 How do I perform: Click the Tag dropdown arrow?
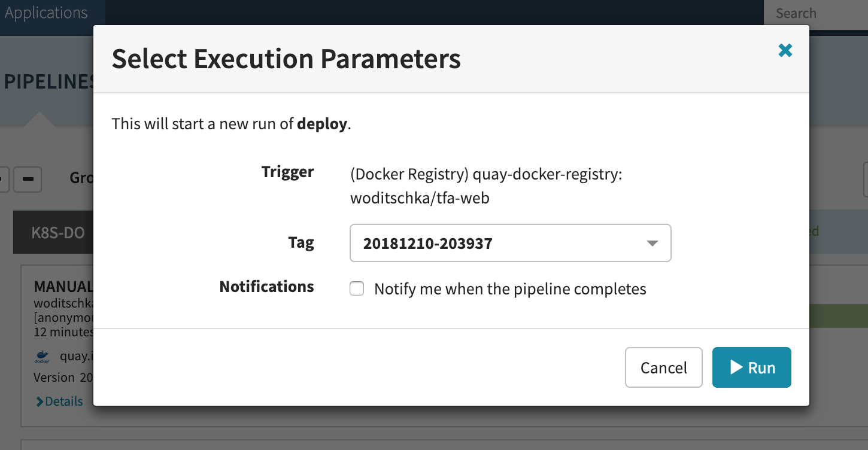[x=652, y=243]
